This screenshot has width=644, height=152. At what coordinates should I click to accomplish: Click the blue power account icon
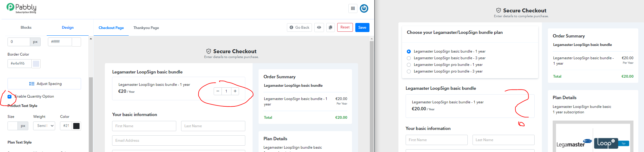coord(364,8)
